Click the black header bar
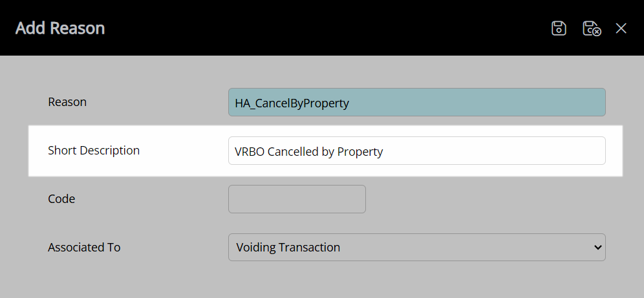Screen dimensions: 644x298 pyautogui.click(x=322, y=28)
